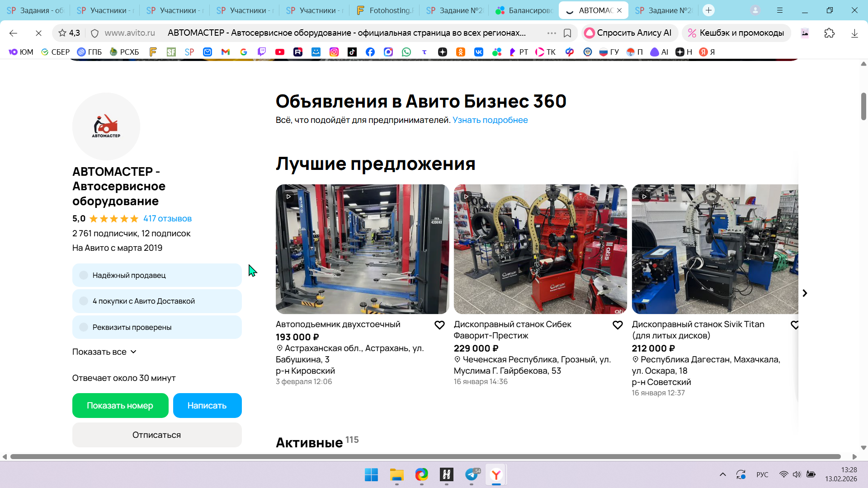Open downloads arrow icon in toolbar
This screenshot has width=868, height=488.
pos(854,33)
